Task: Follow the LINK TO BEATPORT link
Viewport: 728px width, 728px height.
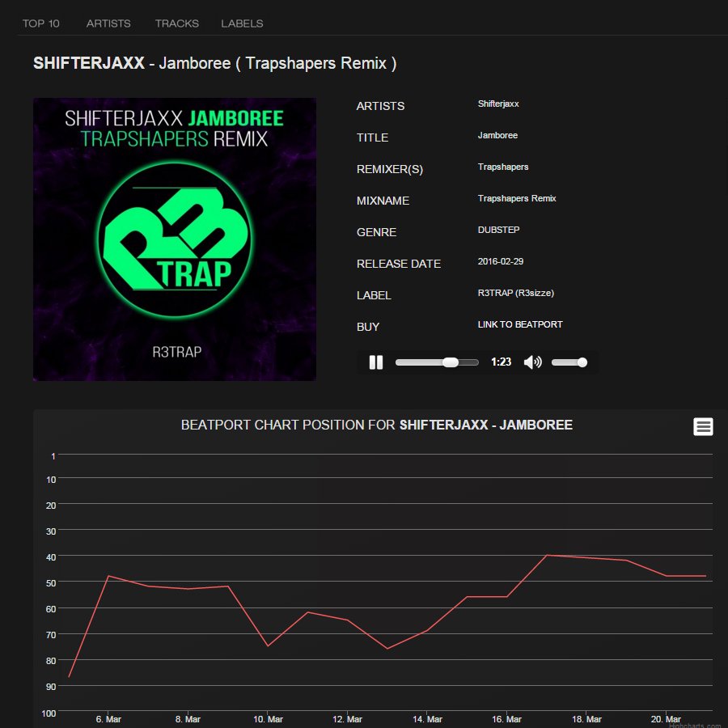Action: pos(520,324)
